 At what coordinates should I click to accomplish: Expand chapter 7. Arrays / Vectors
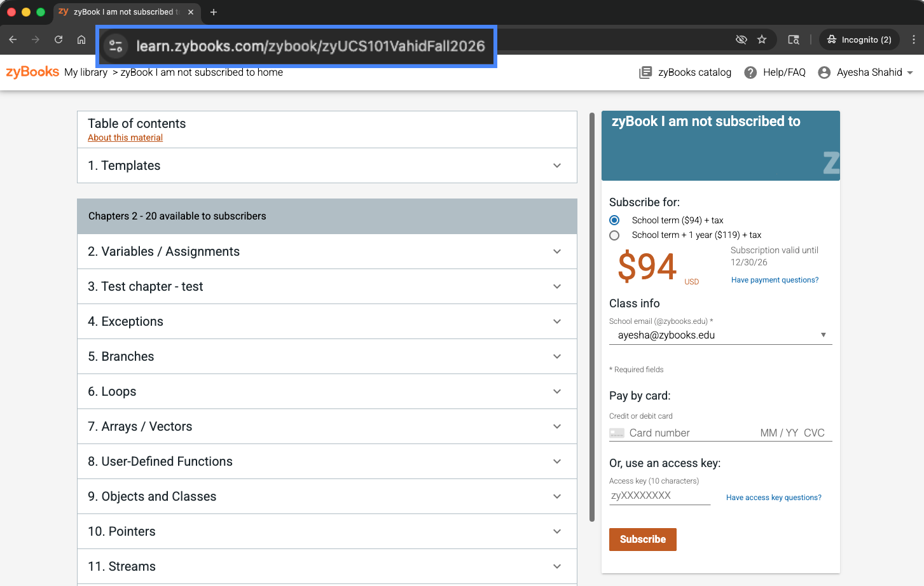click(327, 426)
